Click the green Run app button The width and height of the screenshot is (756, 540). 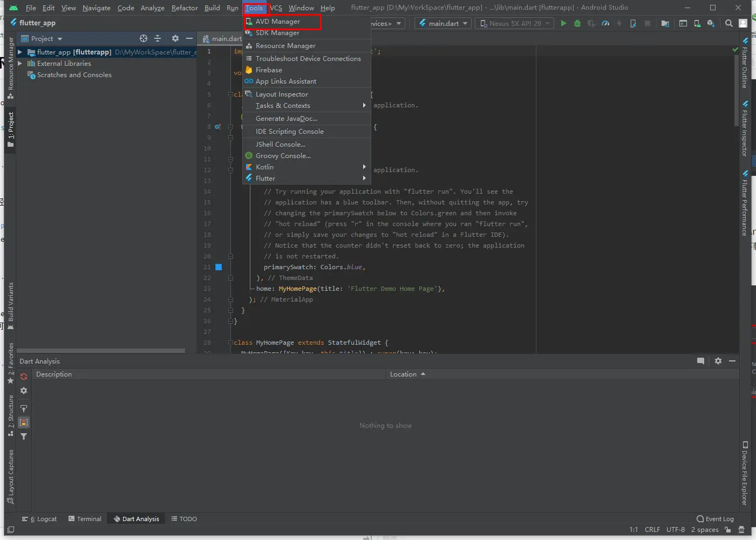[x=563, y=23]
